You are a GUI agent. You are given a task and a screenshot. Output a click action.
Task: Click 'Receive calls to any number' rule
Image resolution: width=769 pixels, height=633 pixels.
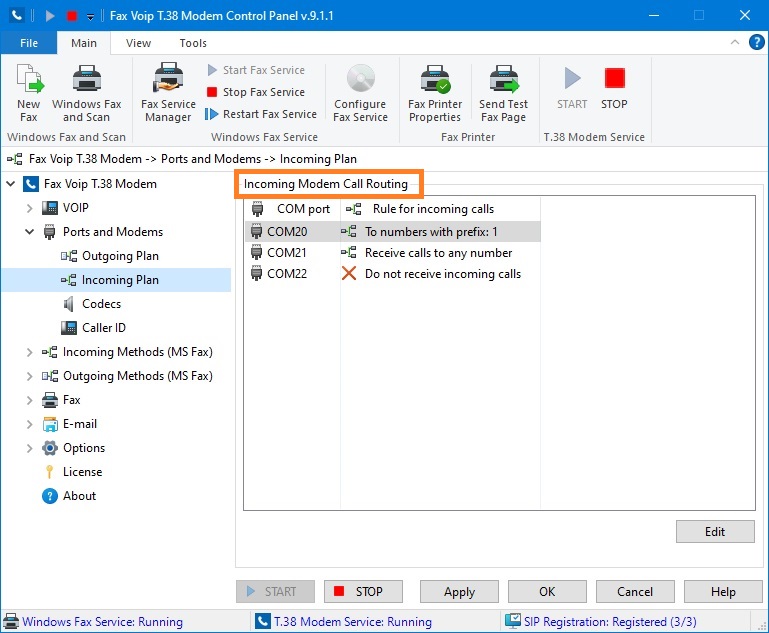pos(438,253)
